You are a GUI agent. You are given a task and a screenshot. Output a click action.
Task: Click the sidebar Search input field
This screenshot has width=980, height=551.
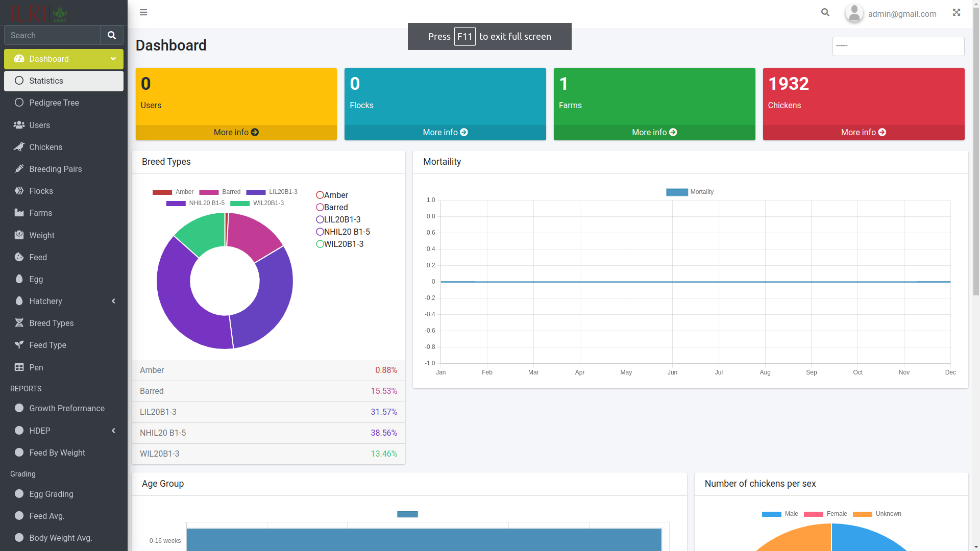(x=52, y=35)
